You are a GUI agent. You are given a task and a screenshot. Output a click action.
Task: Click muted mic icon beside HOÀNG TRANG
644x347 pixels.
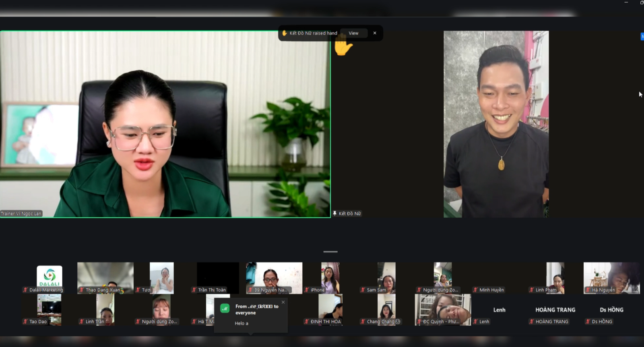[532, 322]
